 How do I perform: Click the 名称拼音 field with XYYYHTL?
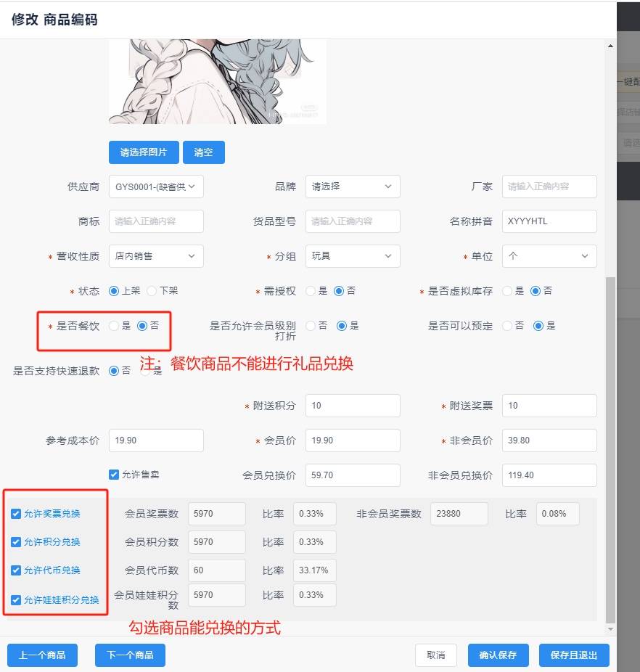(549, 221)
